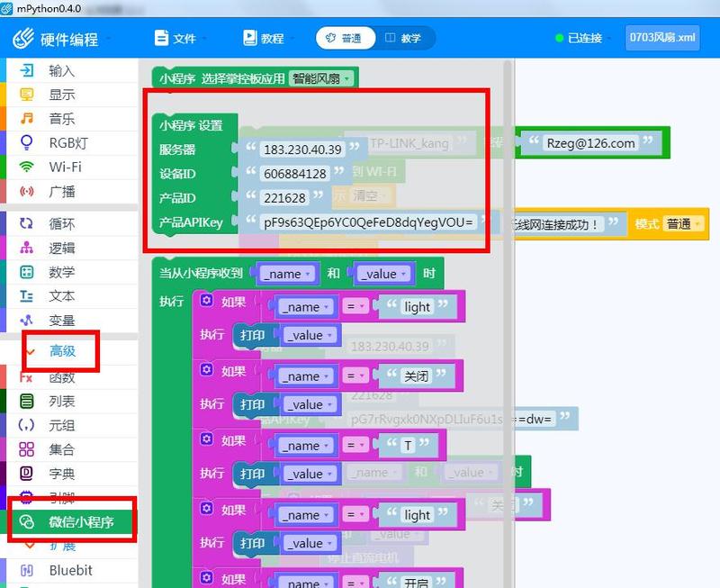720x588 pixels.
Task: Open the 硬件编程 mode dropdown
Action: click(63, 40)
